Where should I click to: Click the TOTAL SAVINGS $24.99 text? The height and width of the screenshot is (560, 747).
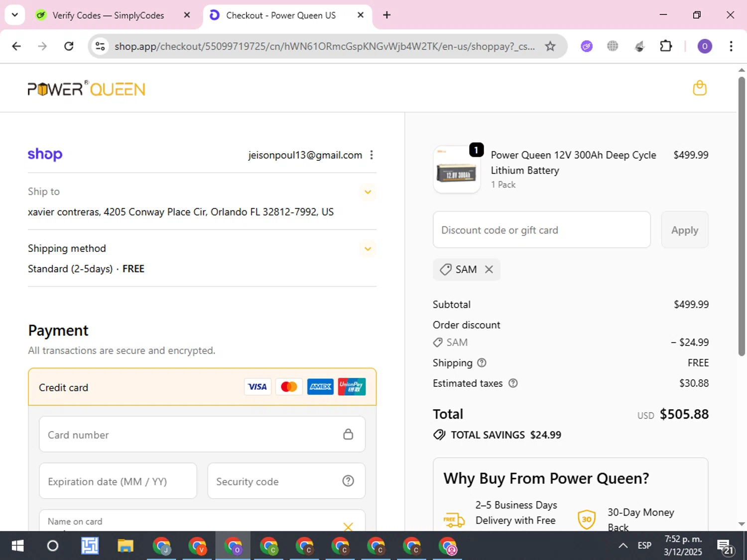[505, 435]
